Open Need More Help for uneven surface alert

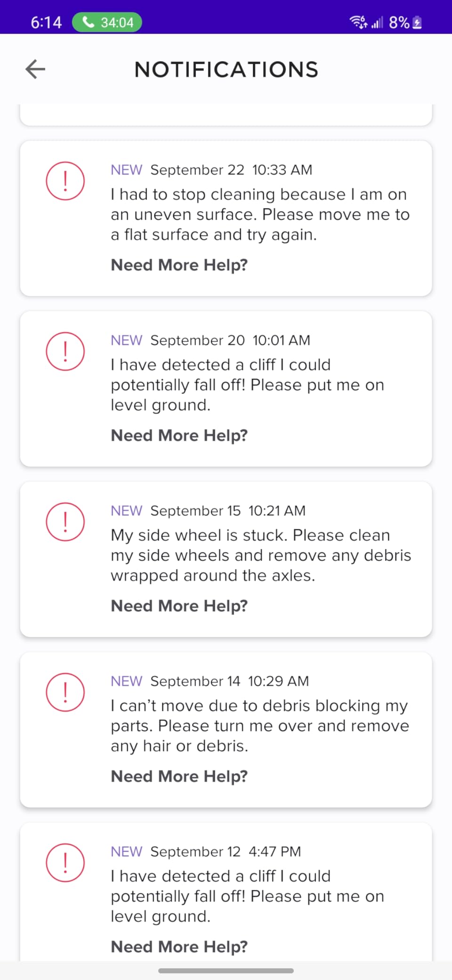(x=179, y=265)
